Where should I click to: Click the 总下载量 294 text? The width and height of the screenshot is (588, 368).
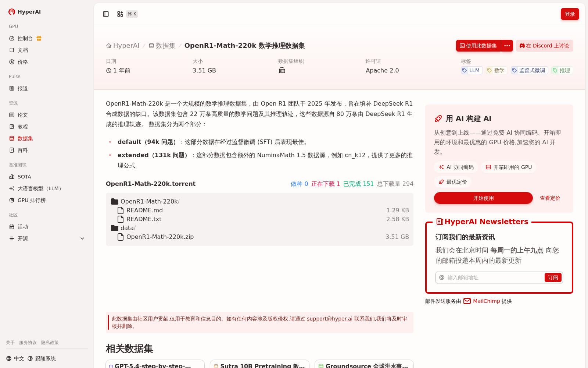pos(395,184)
